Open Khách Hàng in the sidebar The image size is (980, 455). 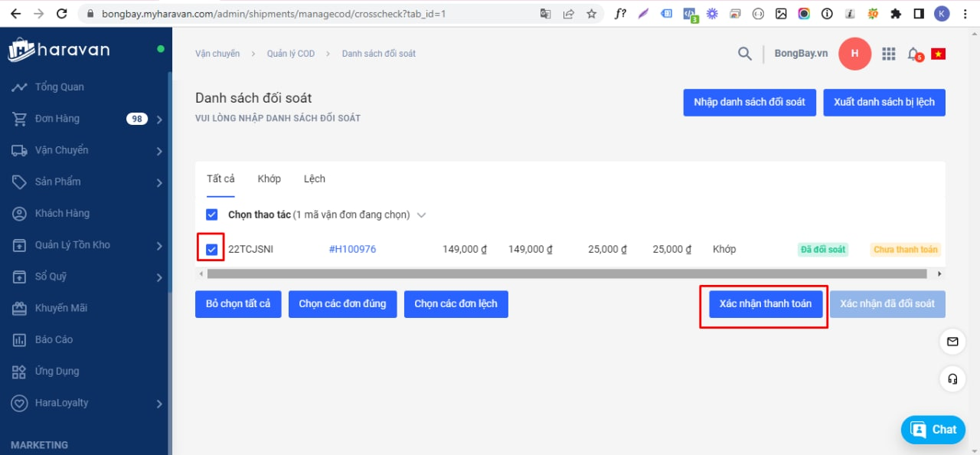(62, 213)
